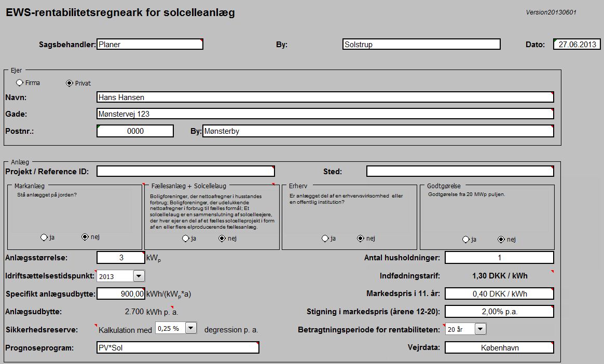Click the Navn field with "Hans Hansen"
604x364 pixels.
(x=324, y=97)
